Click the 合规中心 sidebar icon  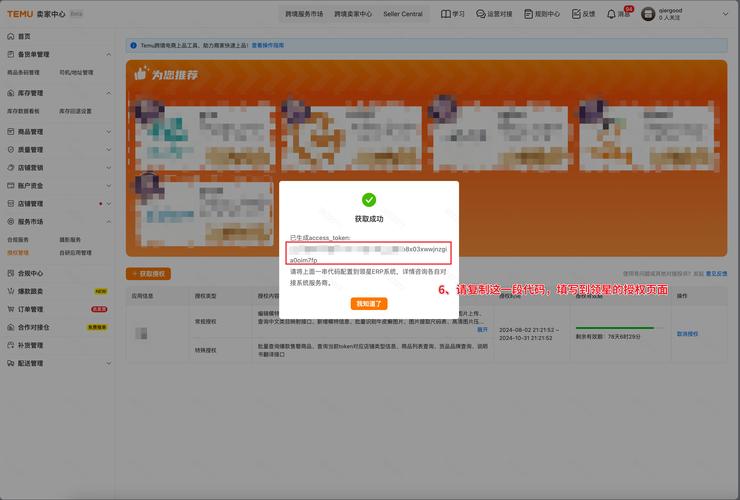point(10,273)
